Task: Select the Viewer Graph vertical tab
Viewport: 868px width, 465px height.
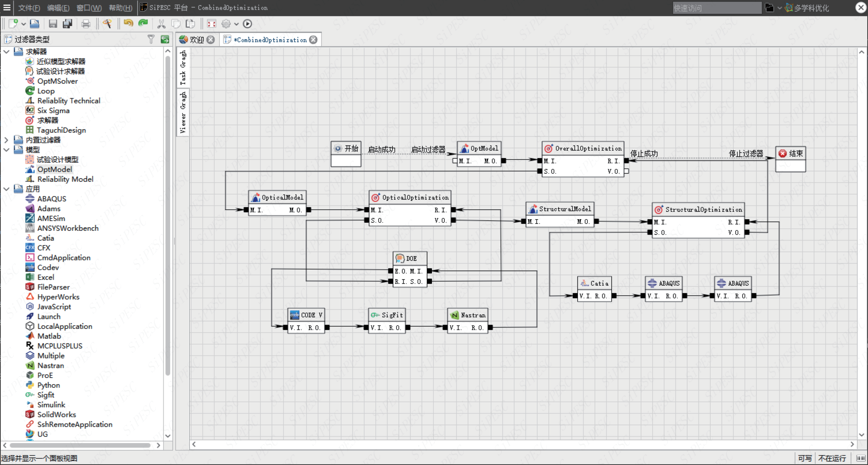Action: (183, 112)
